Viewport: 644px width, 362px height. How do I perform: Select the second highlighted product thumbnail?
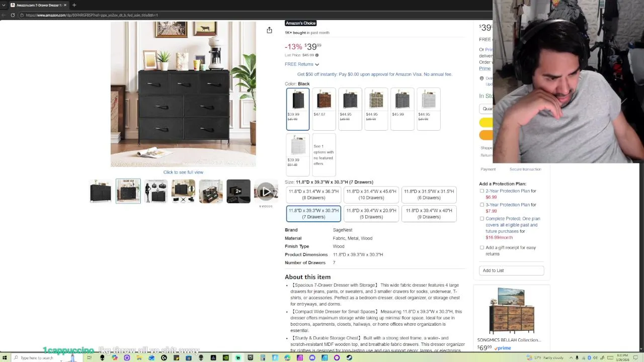[x=128, y=191]
